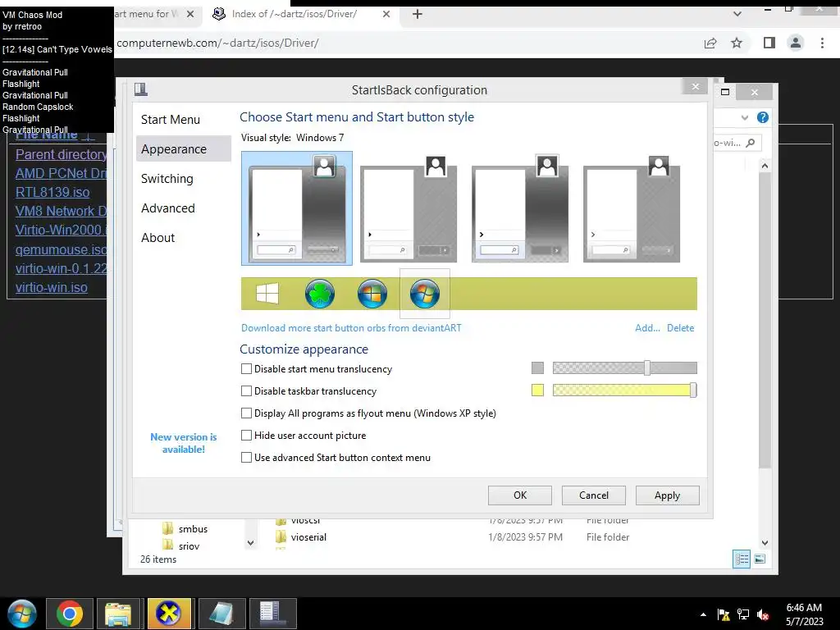Open the virtio-win.iso link

pyautogui.click(x=52, y=288)
